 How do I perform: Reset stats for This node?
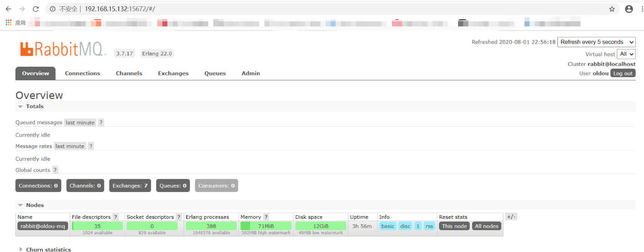[454, 226]
